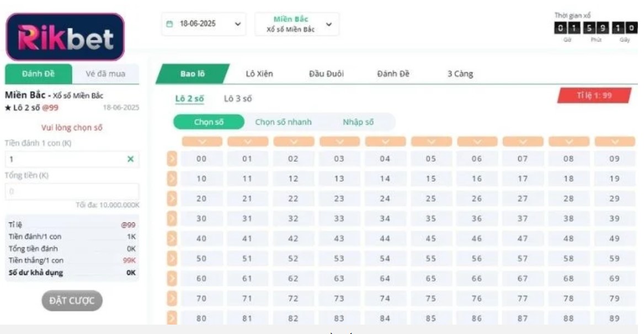Switch to Lô 3 số
This screenshot has height=334, width=644.
[x=238, y=97]
